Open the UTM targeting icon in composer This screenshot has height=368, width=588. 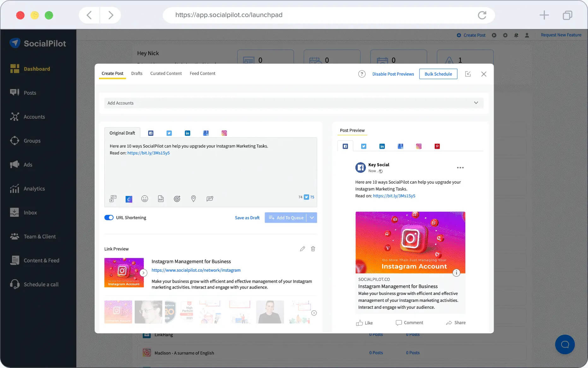coord(177,198)
